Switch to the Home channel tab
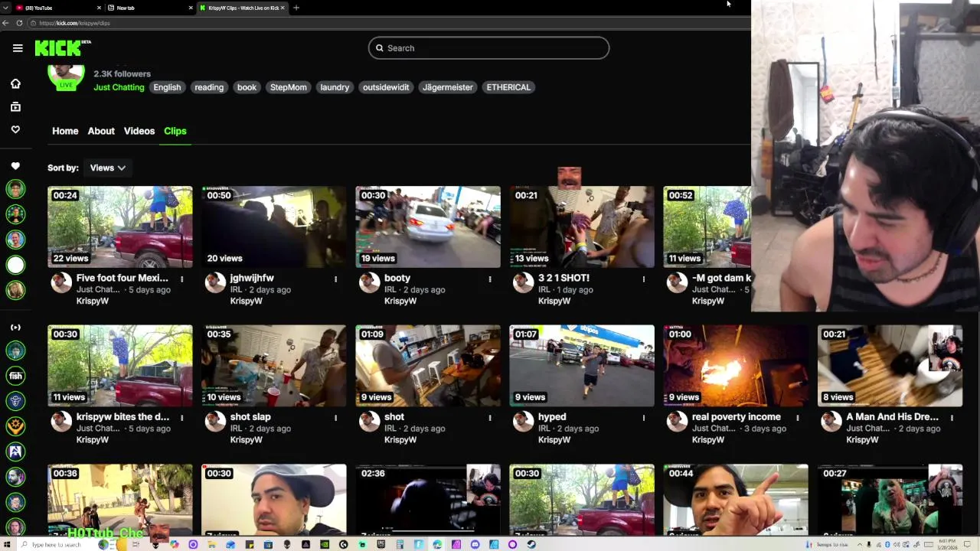The width and height of the screenshot is (980, 551). [x=65, y=131]
